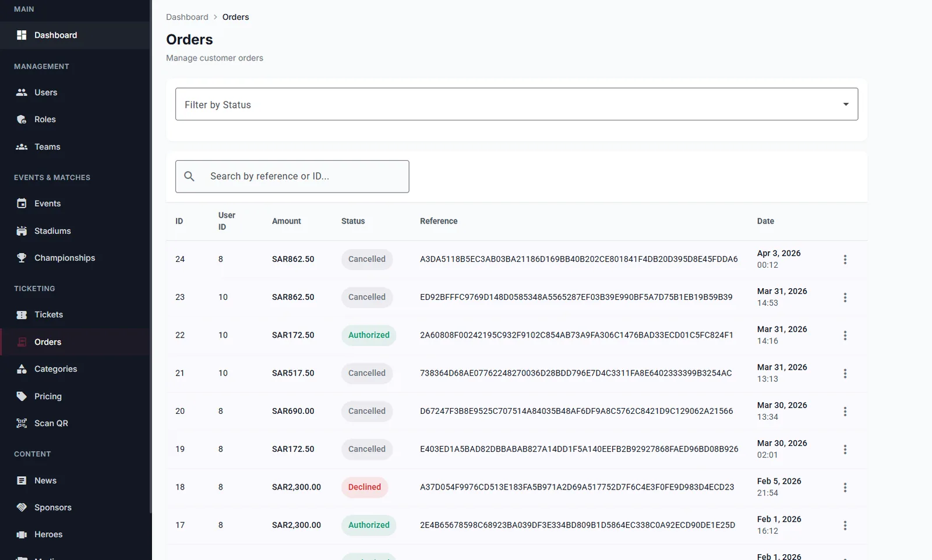The image size is (932, 560).
Task: Open Heroes in the sidebar
Action: [76, 534]
